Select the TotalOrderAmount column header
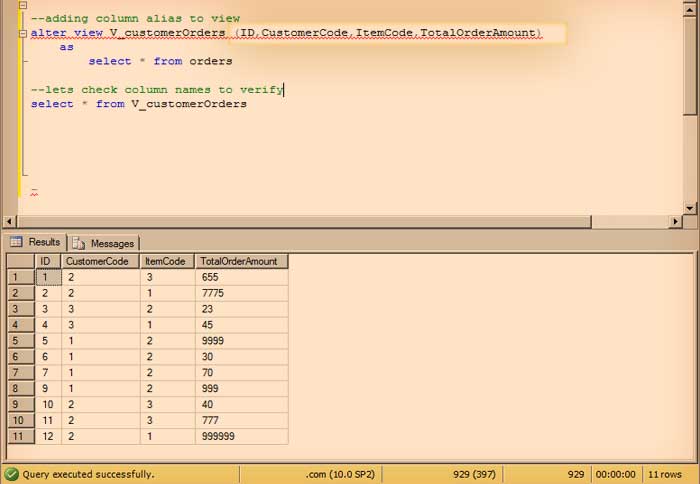700x484 pixels. [x=242, y=261]
